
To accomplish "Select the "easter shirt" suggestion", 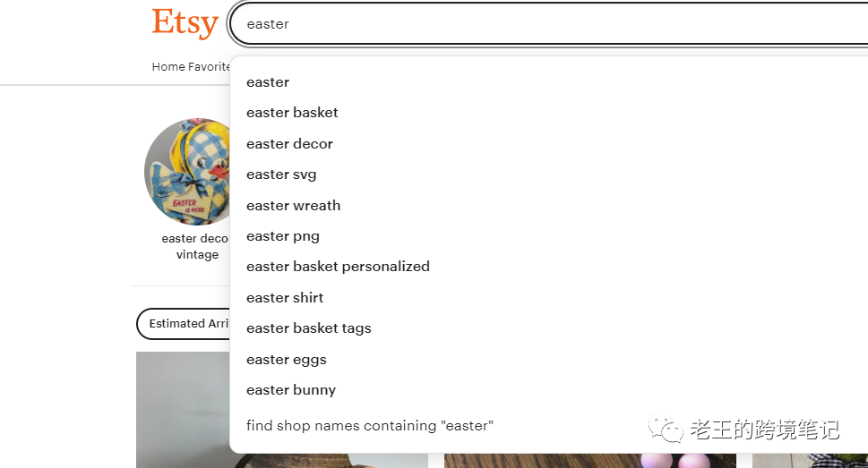I will pyautogui.click(x=285, y=298).
